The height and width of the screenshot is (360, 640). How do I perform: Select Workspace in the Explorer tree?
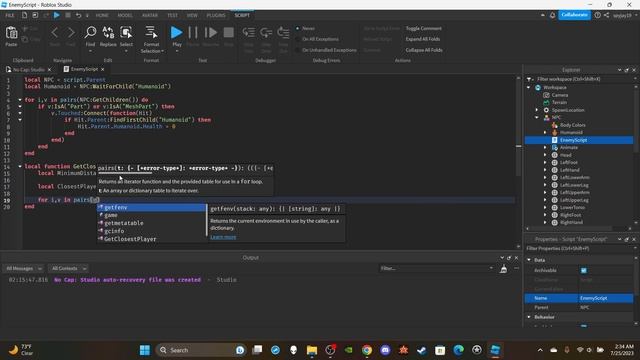554,87
